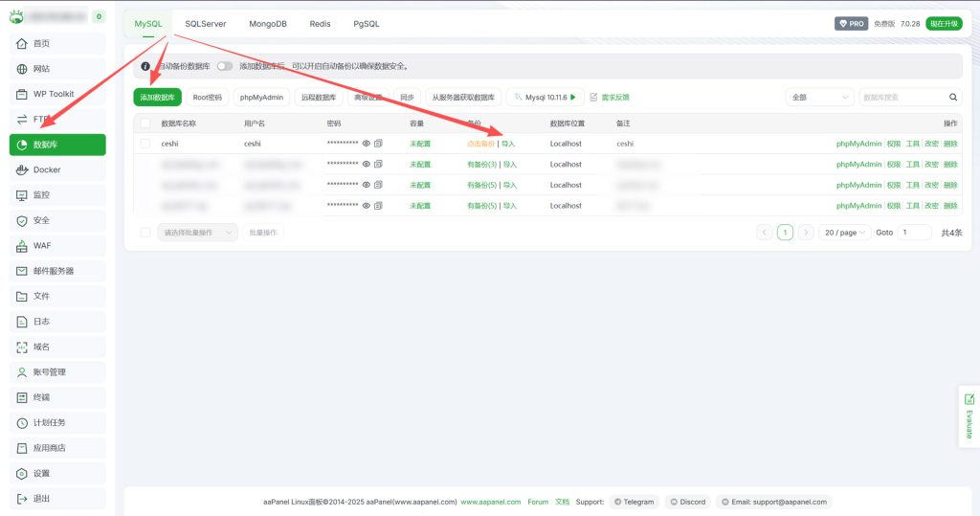Click the 安全 shield icon in sidebar
The height and width of the screenshot is (516, 980).
[x=22, y=220]
